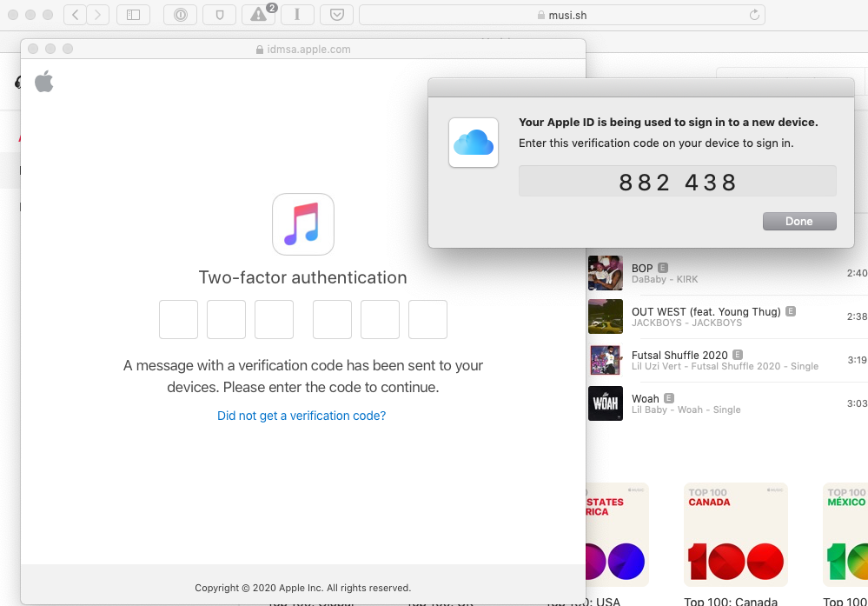868x606 pixels.
Task: Click the JACKBOYS - JACKBOYS subtitle
Action: click(x=686, y=323)
